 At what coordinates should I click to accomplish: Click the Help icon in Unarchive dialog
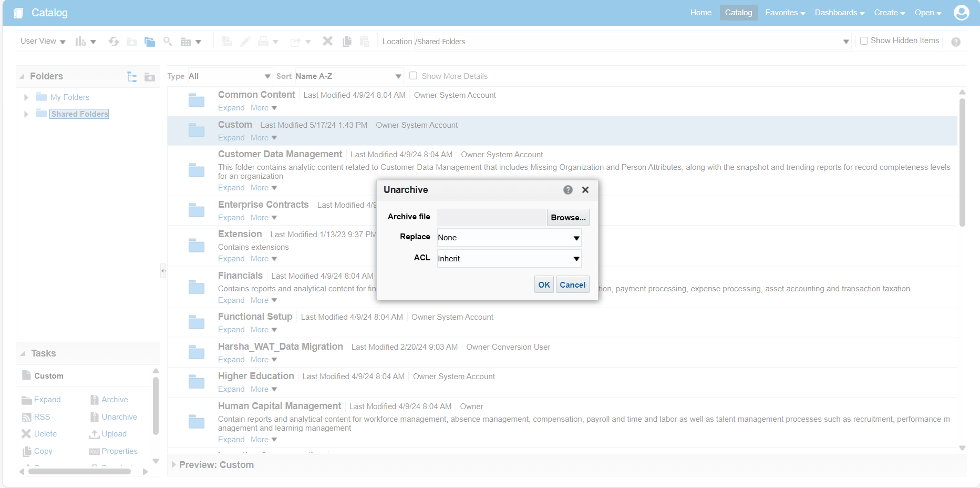click(568, 190)
